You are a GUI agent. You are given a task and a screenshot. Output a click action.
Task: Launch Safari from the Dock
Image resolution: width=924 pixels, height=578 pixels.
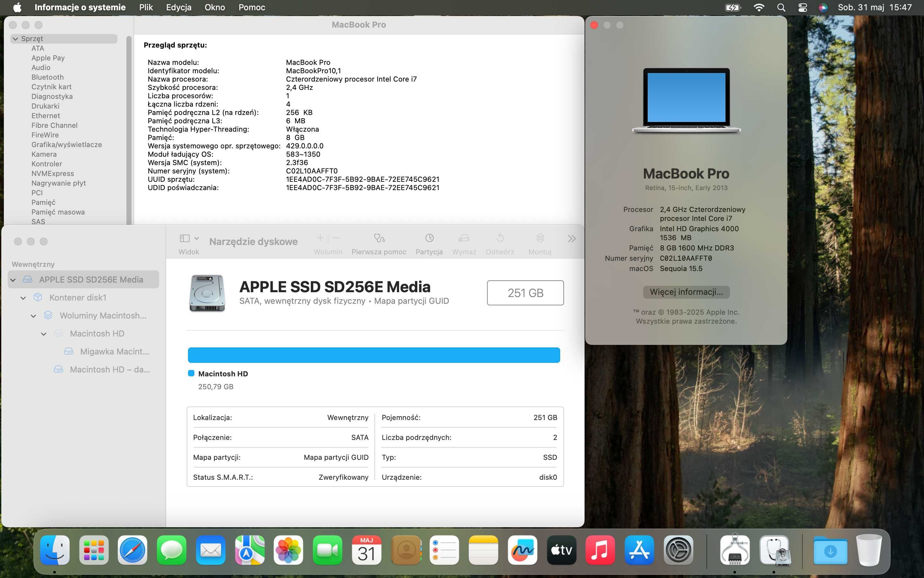point(133,550)
